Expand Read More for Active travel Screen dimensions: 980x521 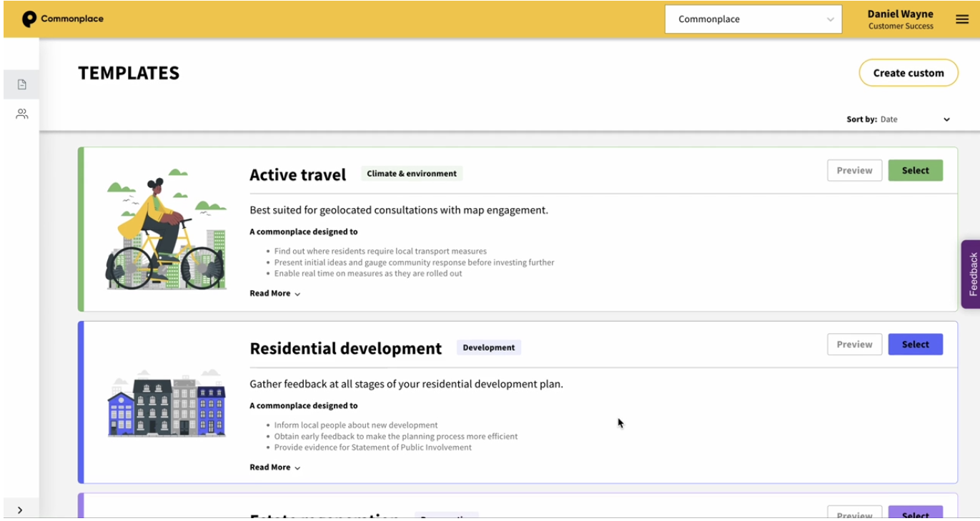(274, 293)
